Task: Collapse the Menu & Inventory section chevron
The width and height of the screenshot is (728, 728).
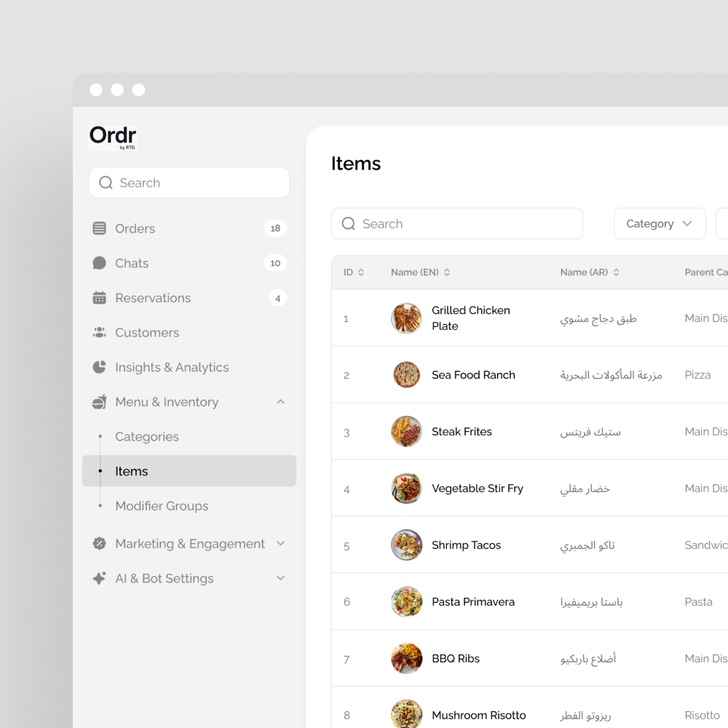Action: coord(280,402)
